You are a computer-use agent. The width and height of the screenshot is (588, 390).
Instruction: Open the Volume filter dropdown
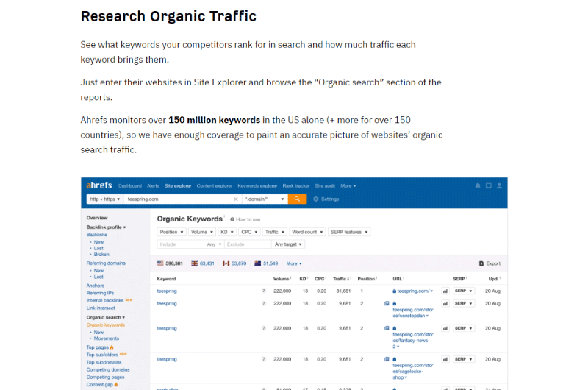tap(202, 232)
